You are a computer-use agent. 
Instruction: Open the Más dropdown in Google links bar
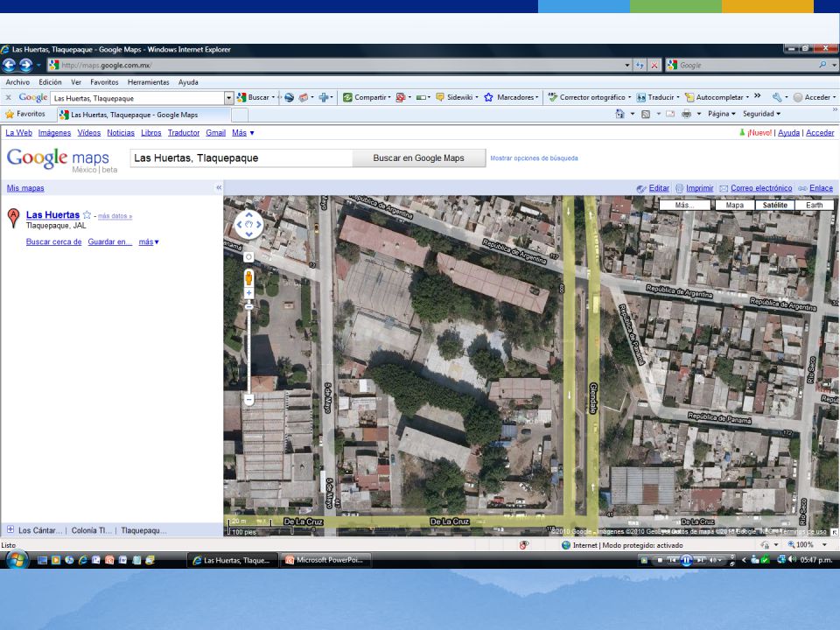pyautogui.click(x=242, y=133)
